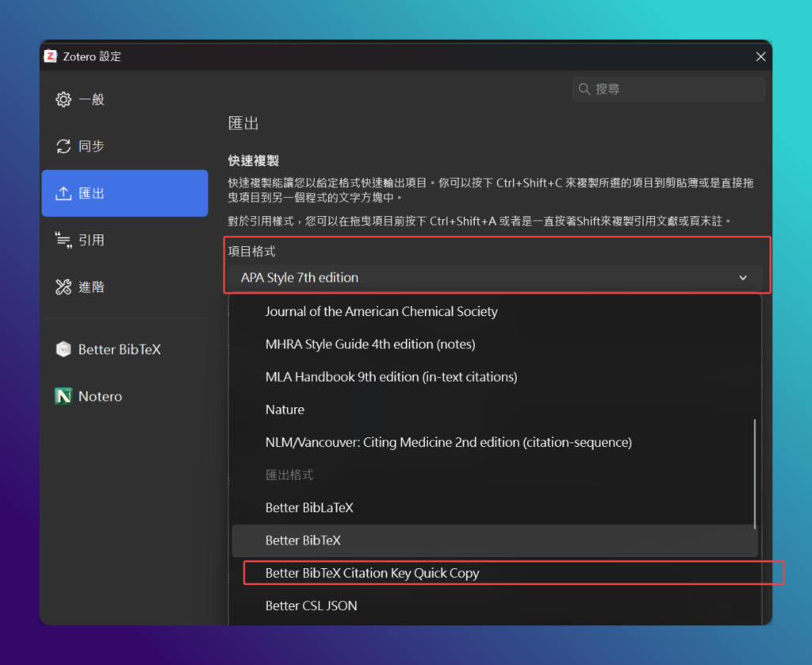Open the 同步 sync settings pane
Screen dimensions: 812x665
pos(124,146)
